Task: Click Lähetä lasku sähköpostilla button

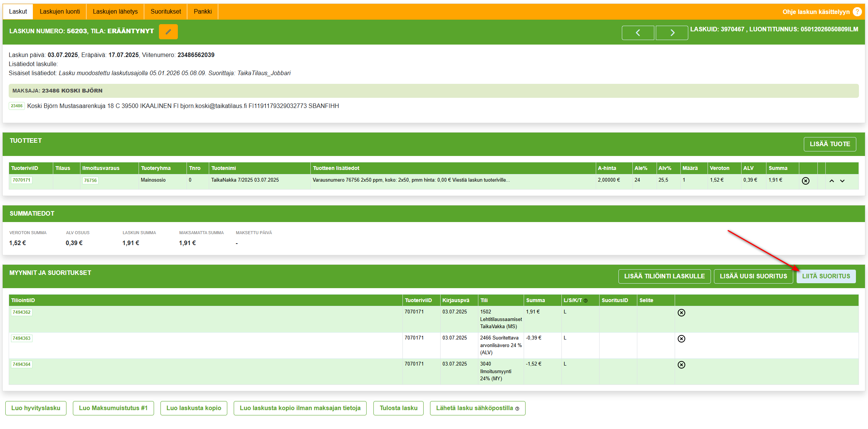Action: (477, 408)
